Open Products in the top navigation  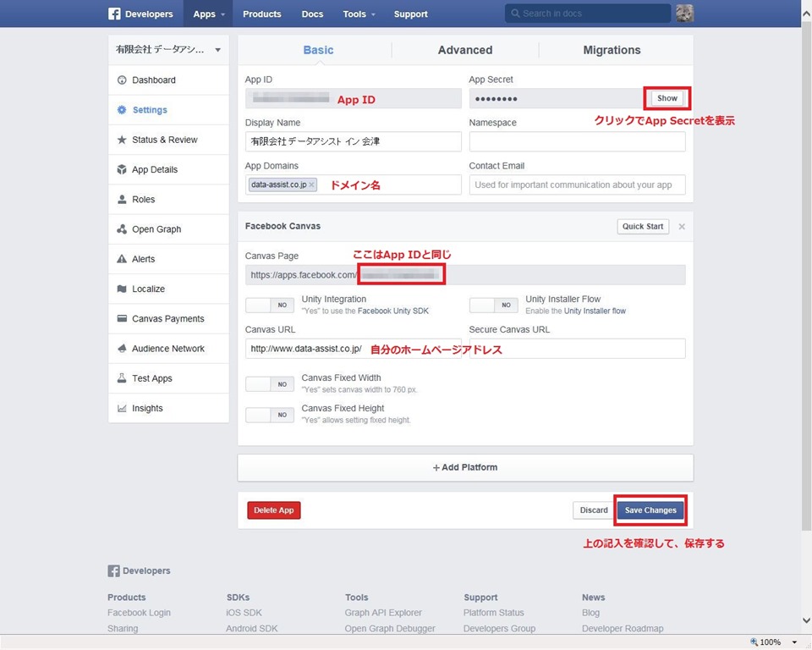click(x=262, y=14)
